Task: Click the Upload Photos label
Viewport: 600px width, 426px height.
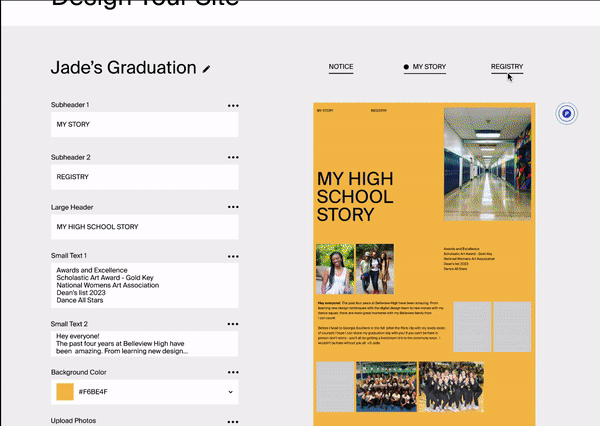Action: pos(73,421)
